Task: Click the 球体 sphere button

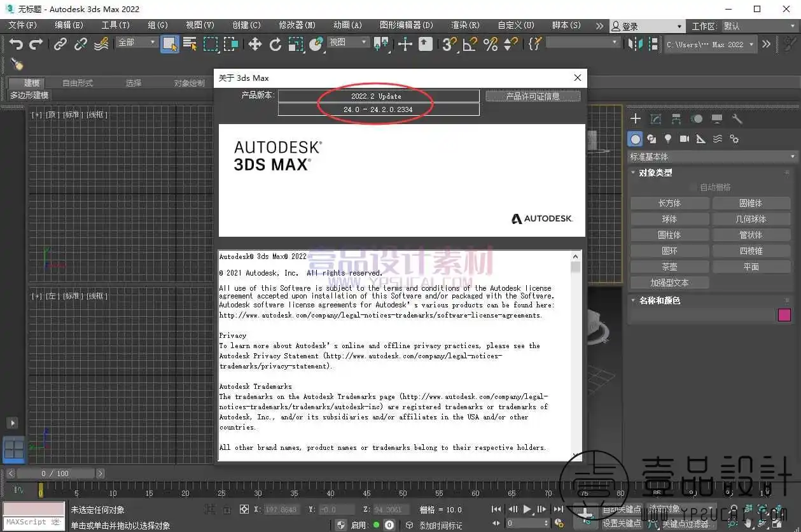Action: pyautogui.click(x=669, y=219)
